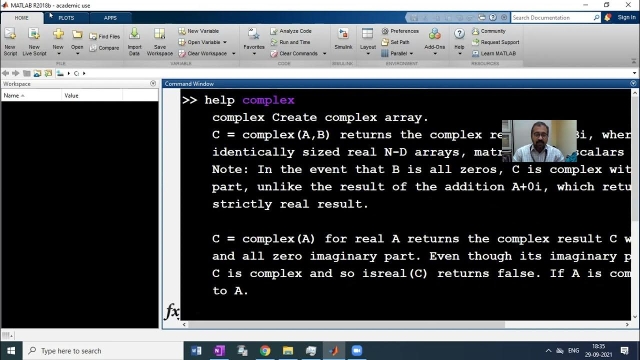This screenshot has width=640, height=360.
Task: Open Workspace panel actions menu
Action: point(153,84)
